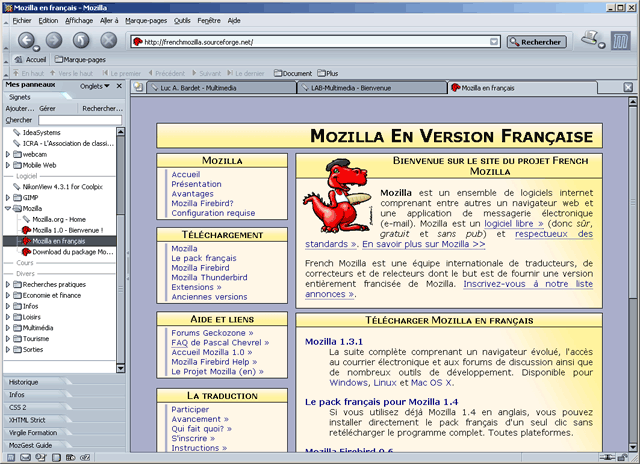The height and width of the screenshot is (464, 640).
Task: Open the Mail envelope icon in the status bar
Action: click(x=25, y=458)
